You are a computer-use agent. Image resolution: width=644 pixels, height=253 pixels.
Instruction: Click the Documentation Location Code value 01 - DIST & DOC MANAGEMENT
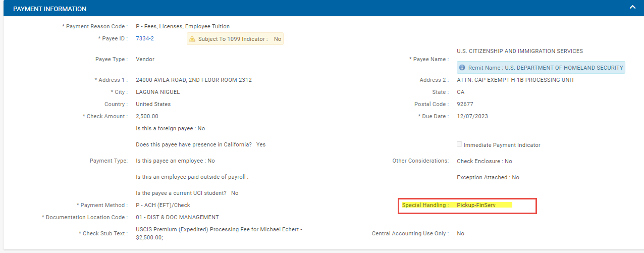tap(177, 217)
